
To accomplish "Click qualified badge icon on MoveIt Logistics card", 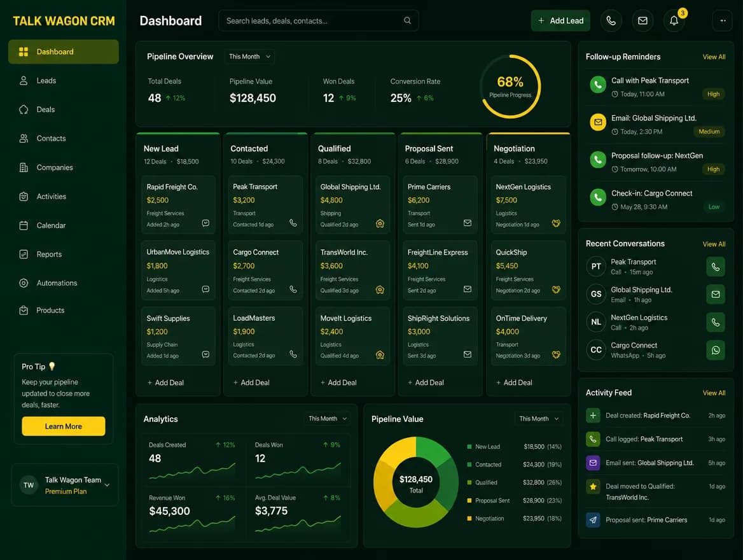I will (380, 354).
